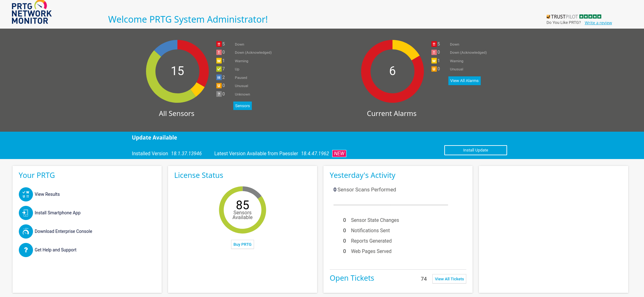644x297 pixels.
Task: Click the "Yesterday's Activity" panel heading
Action: (362, 176)
